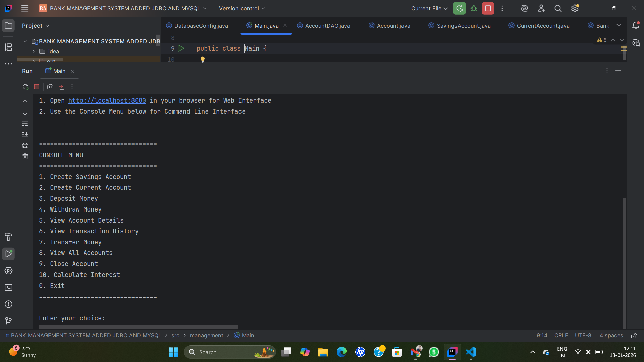Open the Build hammer tool window
Image resolution: width=644 pixels, height=362 pixels.
pyautogui.click(x=9, y=237)
